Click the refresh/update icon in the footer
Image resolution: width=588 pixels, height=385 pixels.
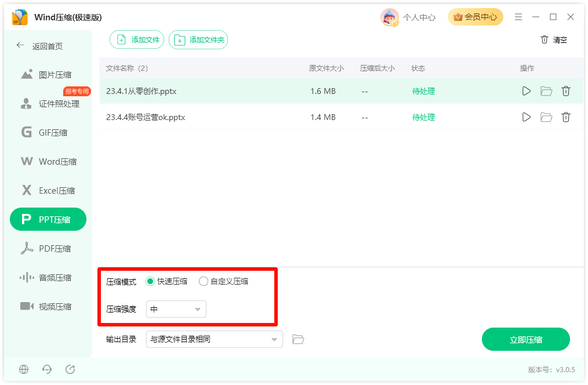pos(70,369)
